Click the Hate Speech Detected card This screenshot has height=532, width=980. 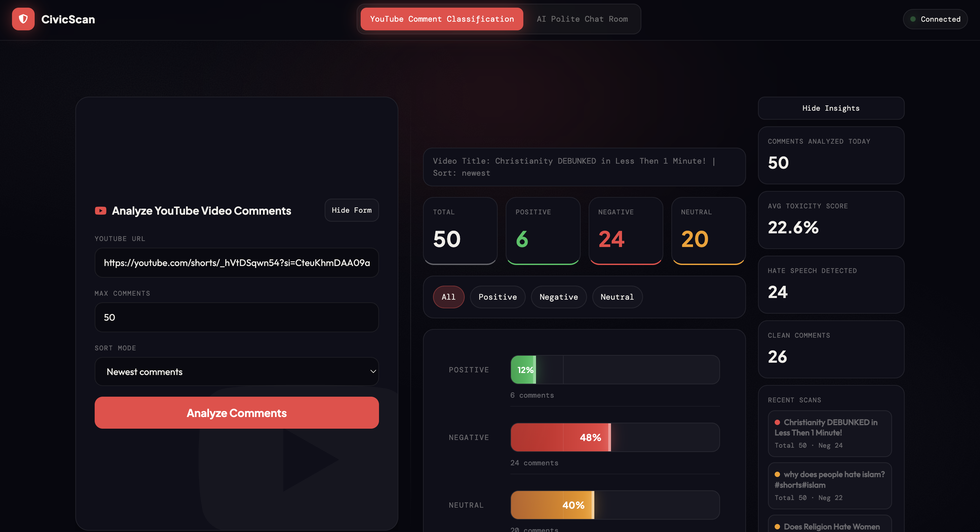(x=831, y=285)
